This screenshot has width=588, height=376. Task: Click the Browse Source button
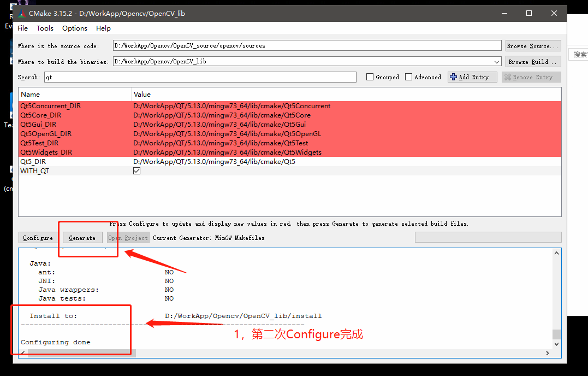[533, 45]
